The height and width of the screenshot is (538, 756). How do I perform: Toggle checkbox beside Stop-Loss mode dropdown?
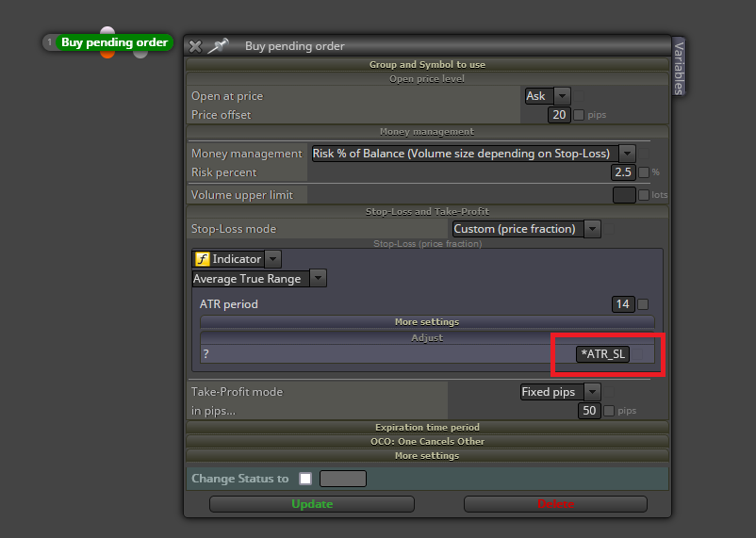(x=609, y=229)
